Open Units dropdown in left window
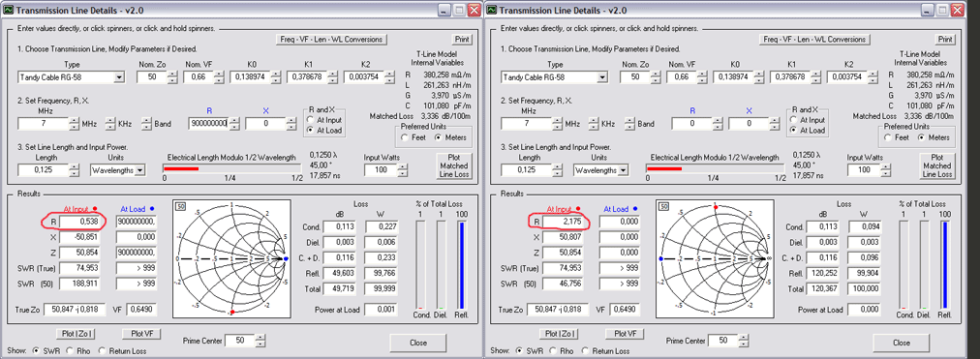980x359 pixels. (x=140, y=169)
